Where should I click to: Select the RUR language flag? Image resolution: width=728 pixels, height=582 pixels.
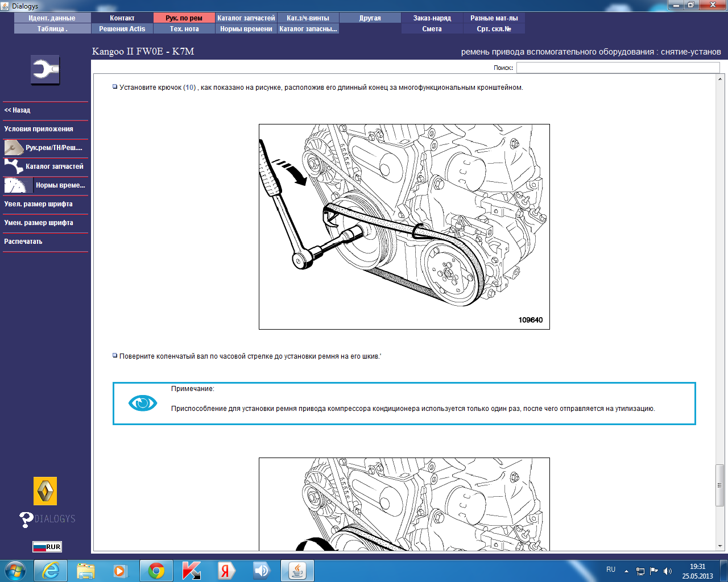coord(47,547)
